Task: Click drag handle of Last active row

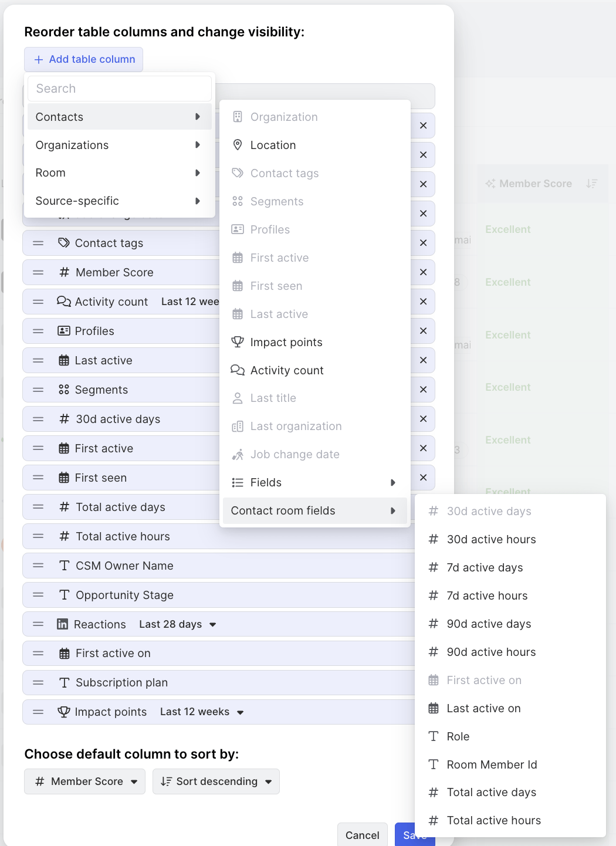Action: click(38, 360)
